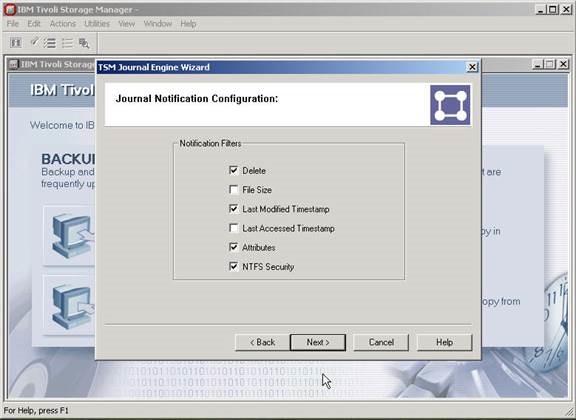Click the 'For Help, press F1' status text
Image resolution: width=576 pixels, height=420 pixels.
coord(36,410)
